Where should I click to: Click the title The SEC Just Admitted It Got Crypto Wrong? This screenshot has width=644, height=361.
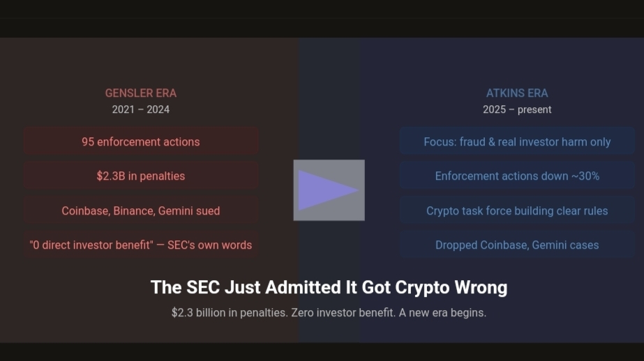tap(329, 287)
